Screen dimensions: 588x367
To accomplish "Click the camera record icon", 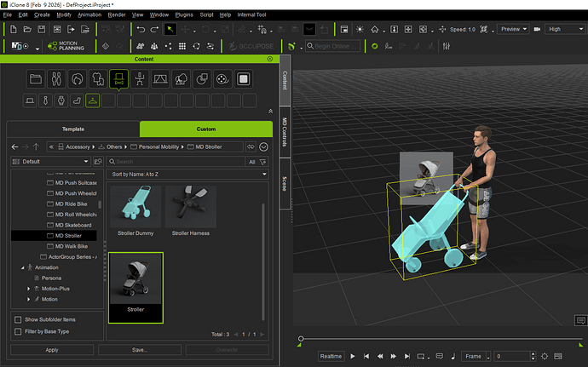I will [537, 29].
